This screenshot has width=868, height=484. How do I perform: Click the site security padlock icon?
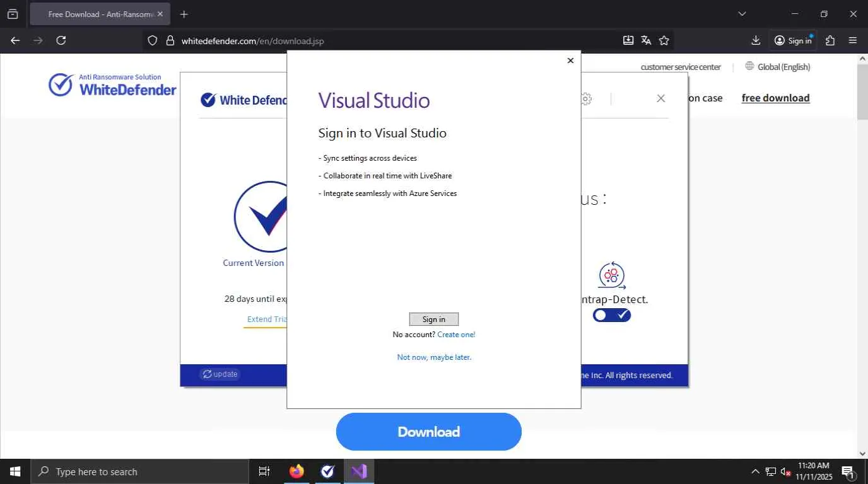[170, 41]
